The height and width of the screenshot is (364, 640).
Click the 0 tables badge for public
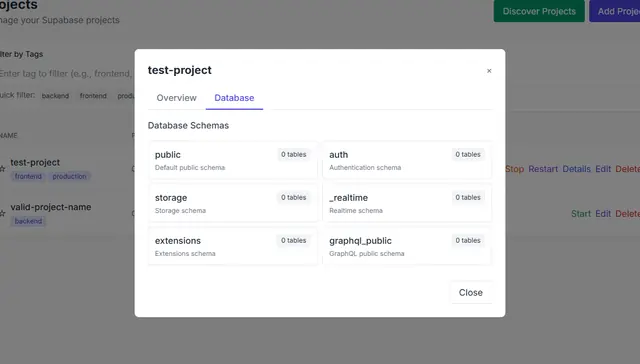(x=293, y=154)
